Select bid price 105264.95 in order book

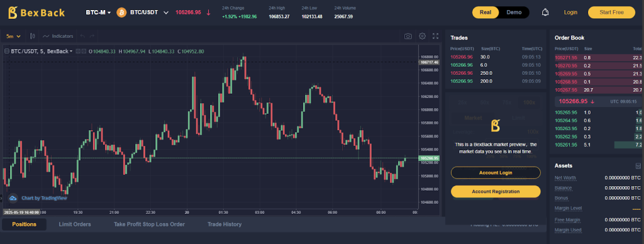(565, 120)
